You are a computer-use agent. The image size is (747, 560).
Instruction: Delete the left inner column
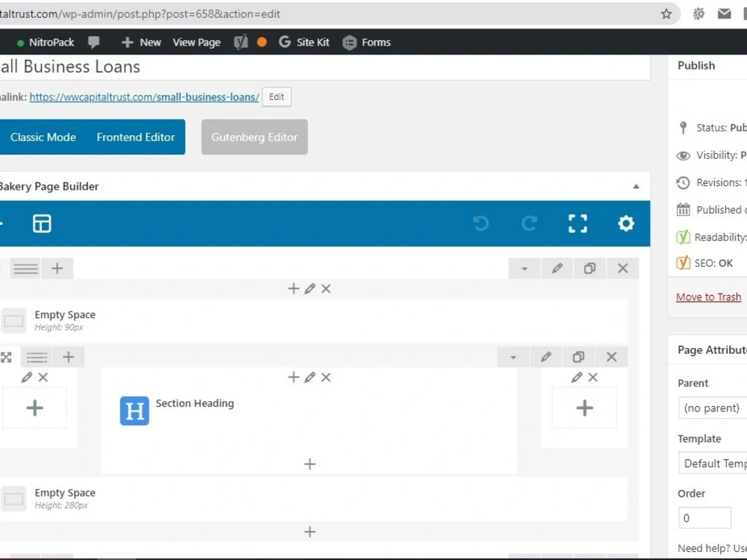pyautogui.click(x=43, y=377)
